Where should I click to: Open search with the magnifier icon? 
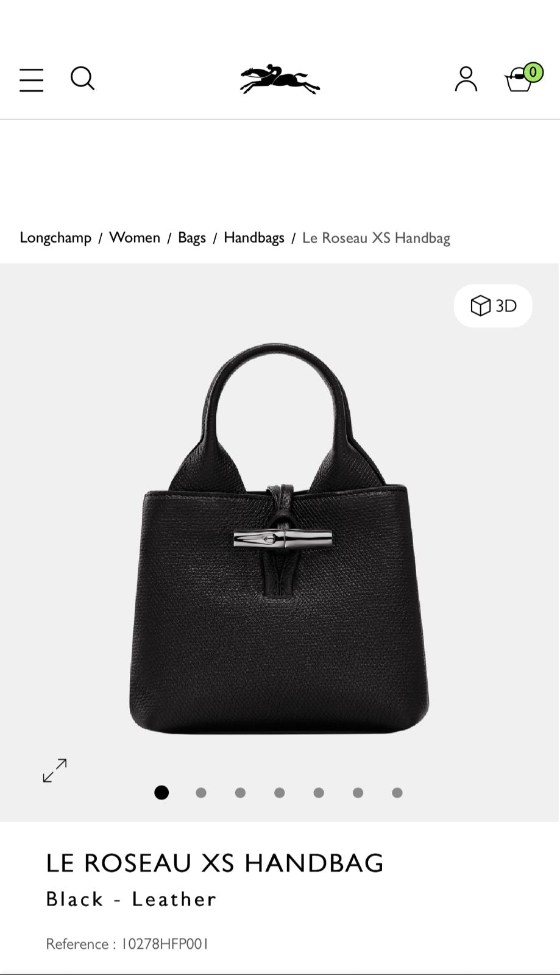[x=82, y=79]
